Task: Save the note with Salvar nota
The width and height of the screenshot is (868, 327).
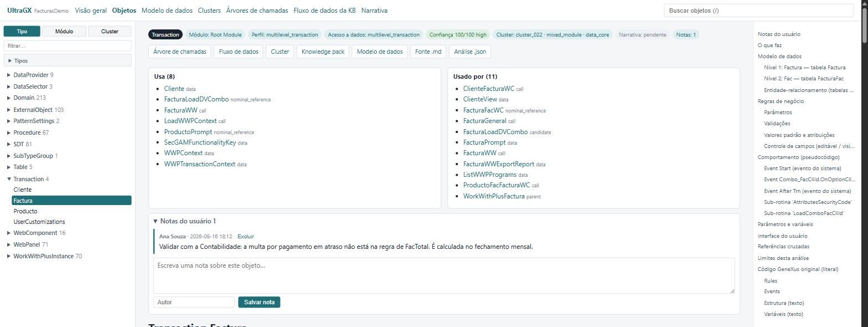Action: [x=259, y=302]
